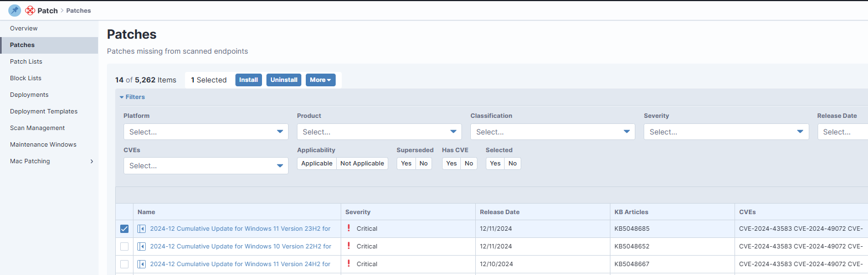Set Selected filter to No
The width and height of the screenshot is (868, 275).
513,163
